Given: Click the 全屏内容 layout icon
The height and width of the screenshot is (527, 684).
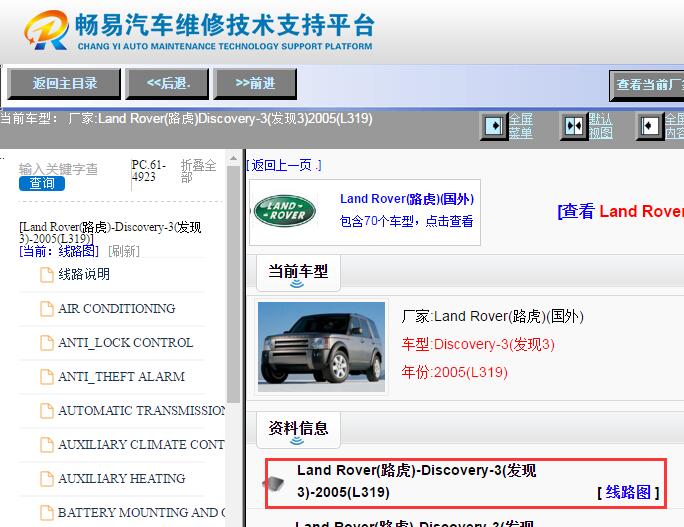Looking at the screenshot, I should pos(650,126).
